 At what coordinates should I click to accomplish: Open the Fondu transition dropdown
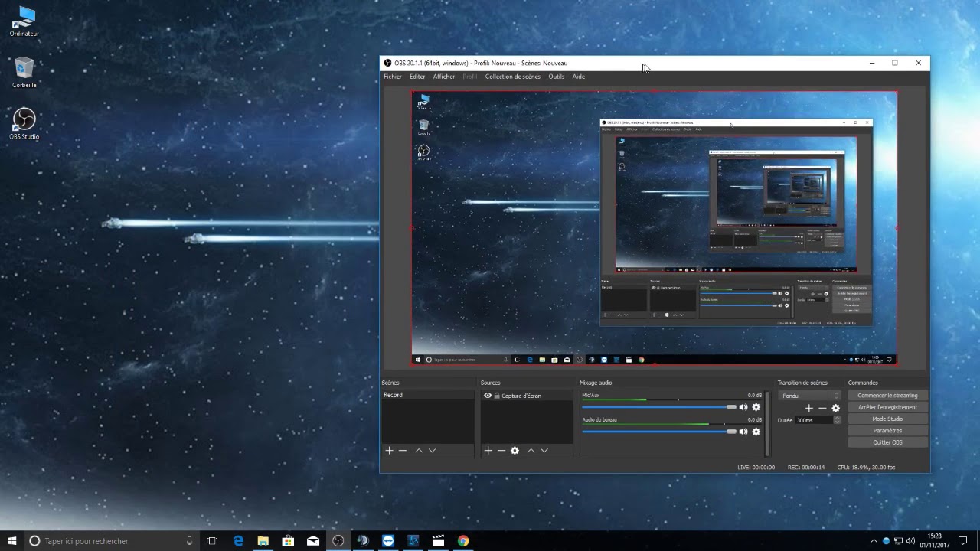tap(810, 396)
